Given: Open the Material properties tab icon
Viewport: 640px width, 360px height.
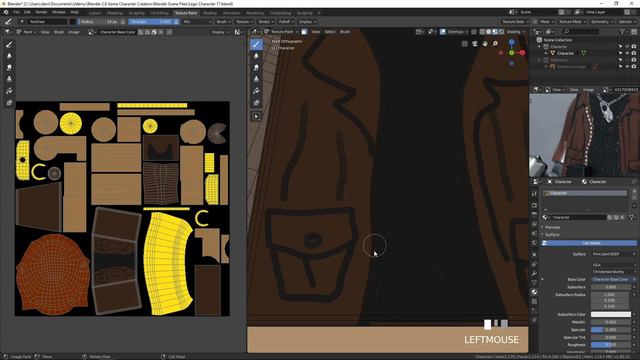Looking at the screenshot, I should click(x=534, y=292).
